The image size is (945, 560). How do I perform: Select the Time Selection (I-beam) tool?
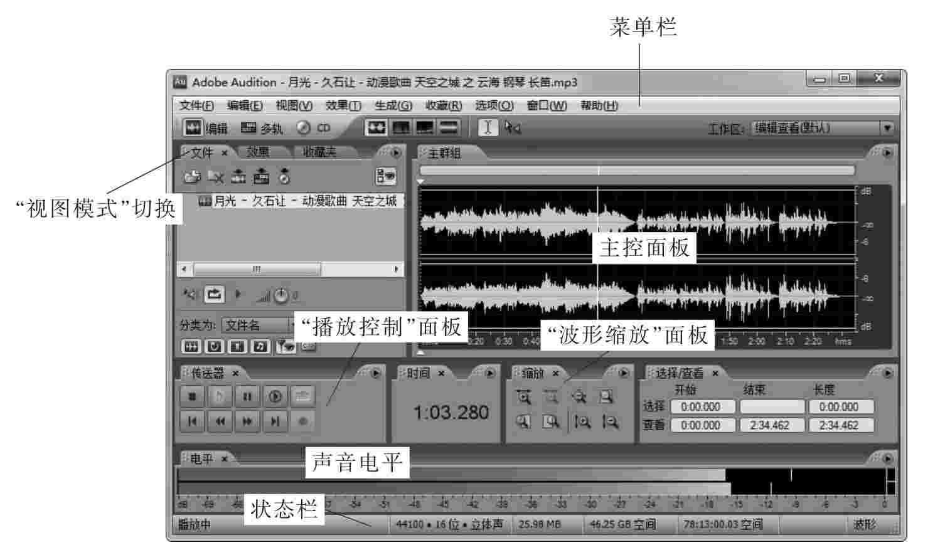[488, 128]
